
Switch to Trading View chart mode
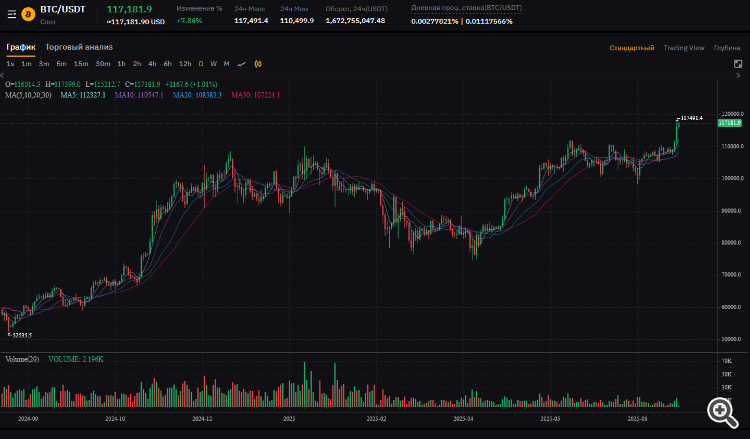pos(683,47)
